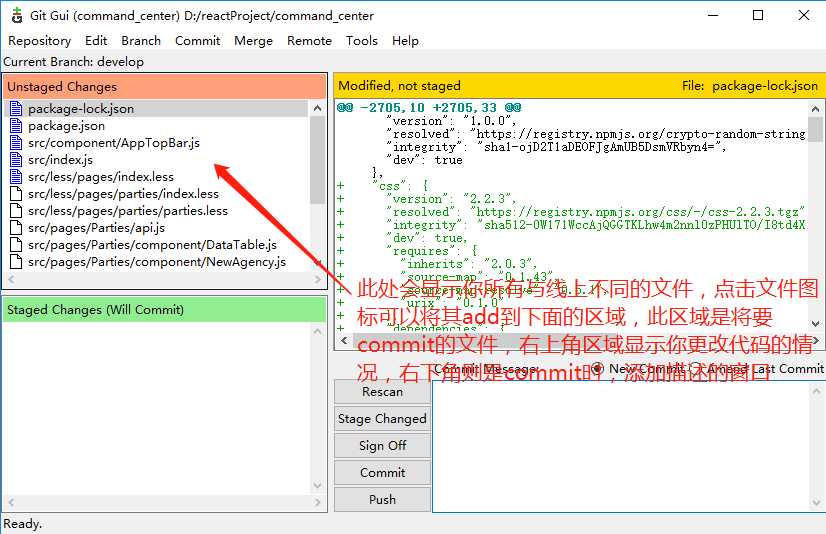
Task: Select src/pages/Parties/api.js file name
Action: [96, 228]
